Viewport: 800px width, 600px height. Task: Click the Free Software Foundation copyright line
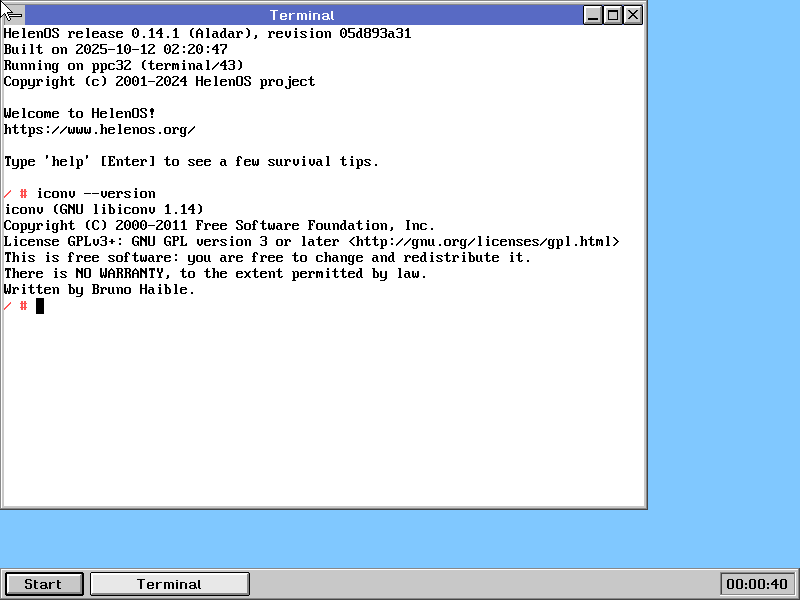point(220,226)
